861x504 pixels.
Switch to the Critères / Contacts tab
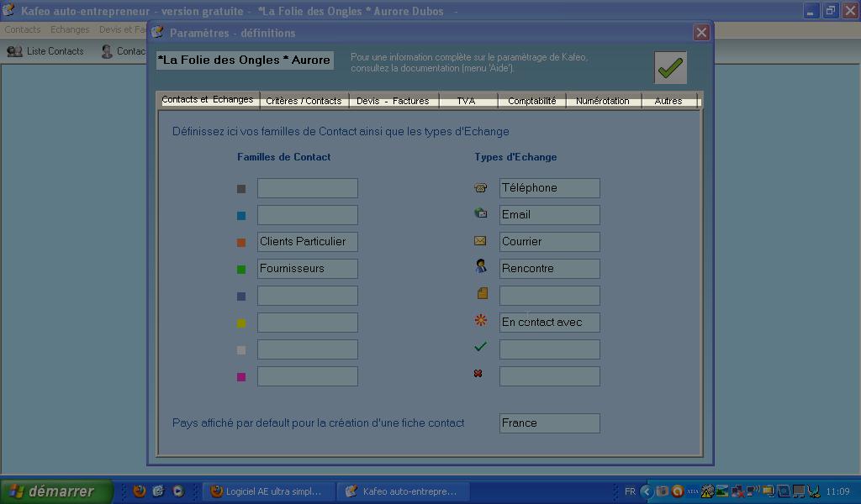(x=304, y=101)
